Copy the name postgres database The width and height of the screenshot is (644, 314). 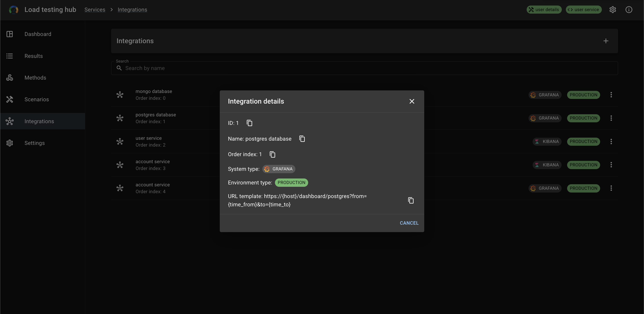pyautogui.click(x=302, y=139)
